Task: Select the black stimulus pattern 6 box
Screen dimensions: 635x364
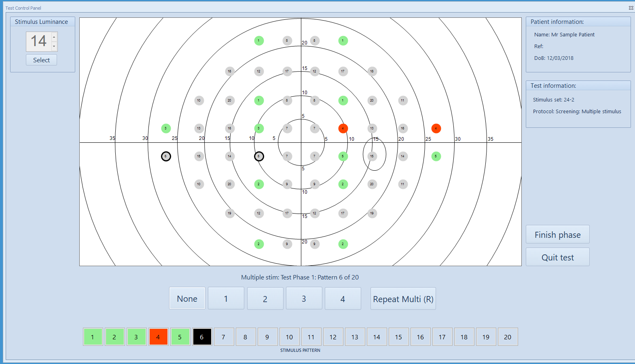Action: click(201, 336)
